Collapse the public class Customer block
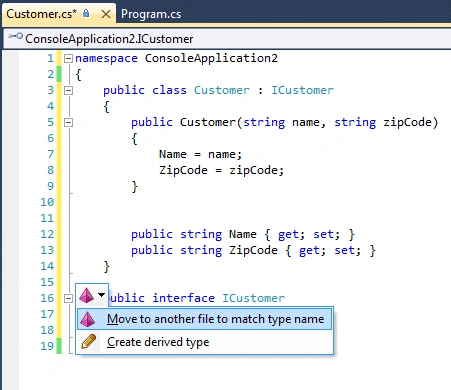The image size is (451, 390). 68,90
